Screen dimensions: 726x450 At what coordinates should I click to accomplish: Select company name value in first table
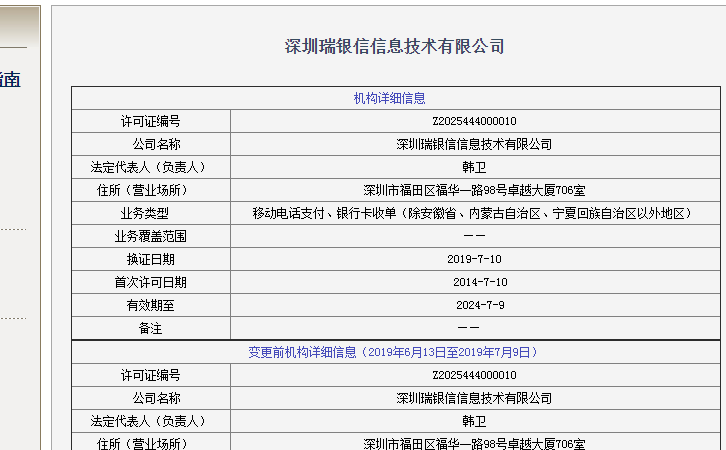475,144
